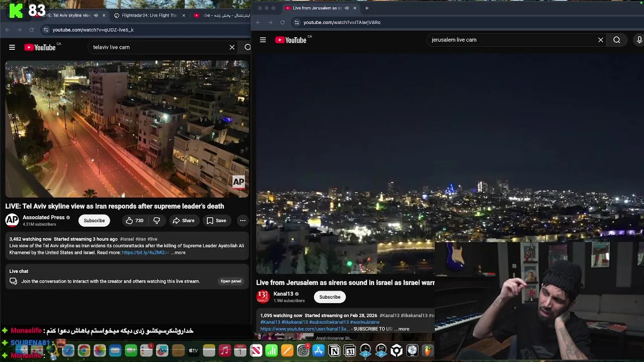
Task: Reload the right Jerusalem browser page
Action: pyautogui.click(x=282, y=22)
